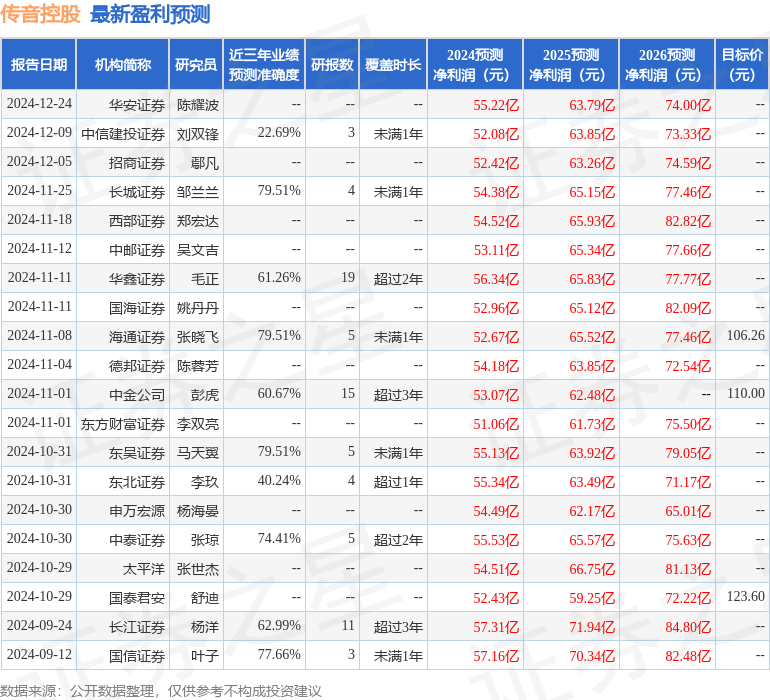This screenshot has height=700, width=770.
Task: Select the 2026预测净利润 column header
Action: pos(667,64)
